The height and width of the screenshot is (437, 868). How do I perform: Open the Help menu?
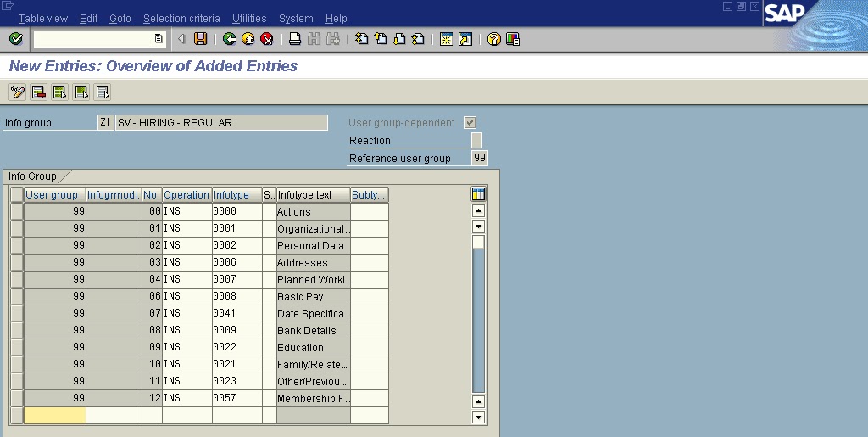click(336, 19)
